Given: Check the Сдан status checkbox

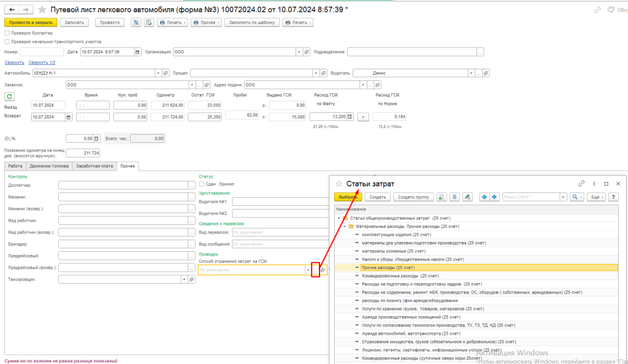Looking at the screenshot, I should [x=201, y=184].
